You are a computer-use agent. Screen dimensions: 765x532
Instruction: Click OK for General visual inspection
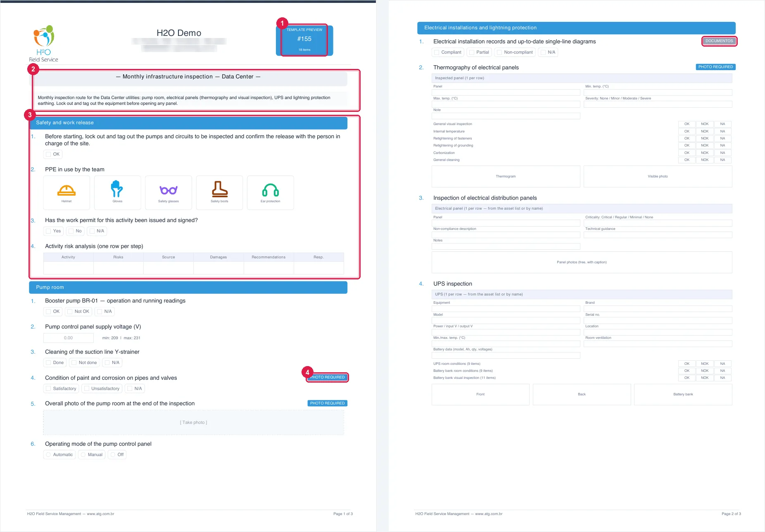(687, 124)
